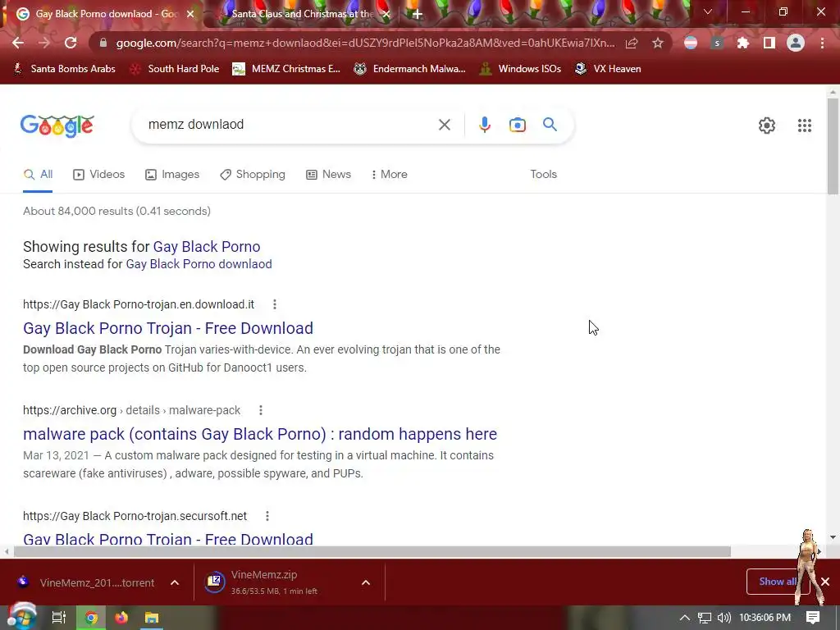This screenshot has width=840, height=630.
Task: Expand options for the VineMemz.zip download
Action: pyautogui.click(x=366, y=582)
